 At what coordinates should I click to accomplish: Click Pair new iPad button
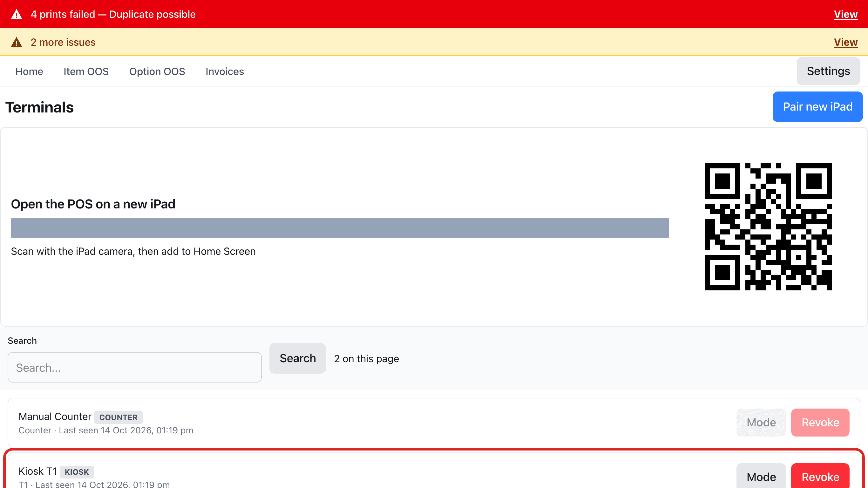click(x=817, y=106)
